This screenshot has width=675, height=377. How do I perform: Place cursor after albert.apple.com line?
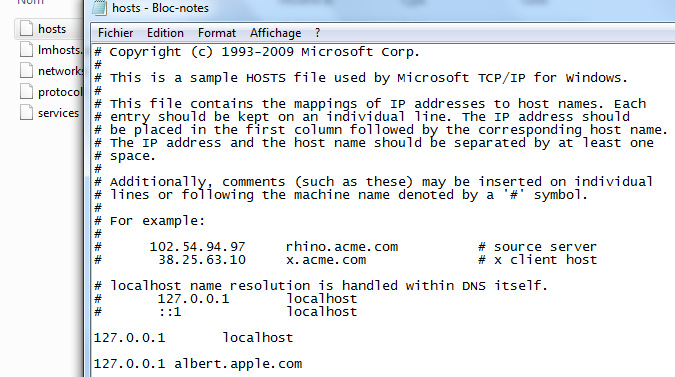pos(303,364)
